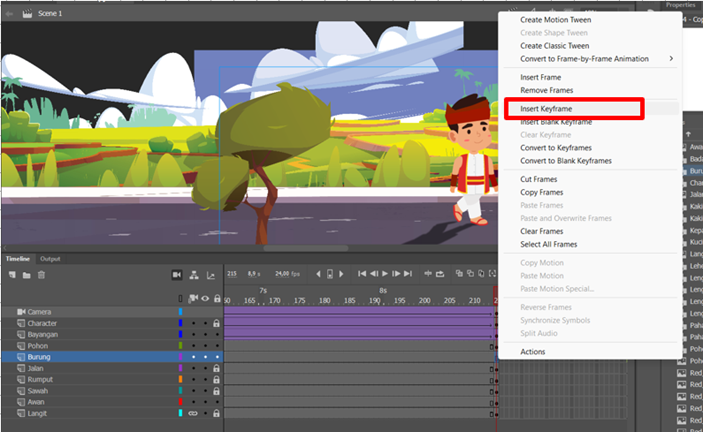Play the timeline animation
Image resolution: width=703 pixels, height=432 pixels.
pyautogui.click(x=385, y=274)
